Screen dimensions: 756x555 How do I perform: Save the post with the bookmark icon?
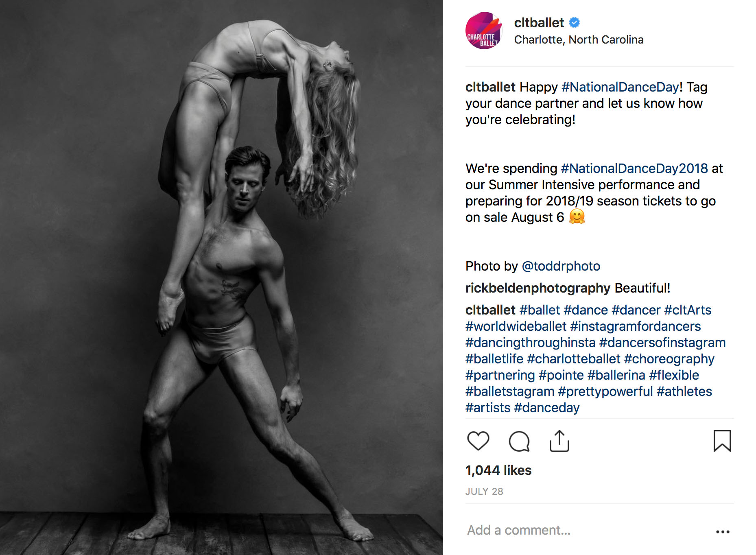coord(722,441)
